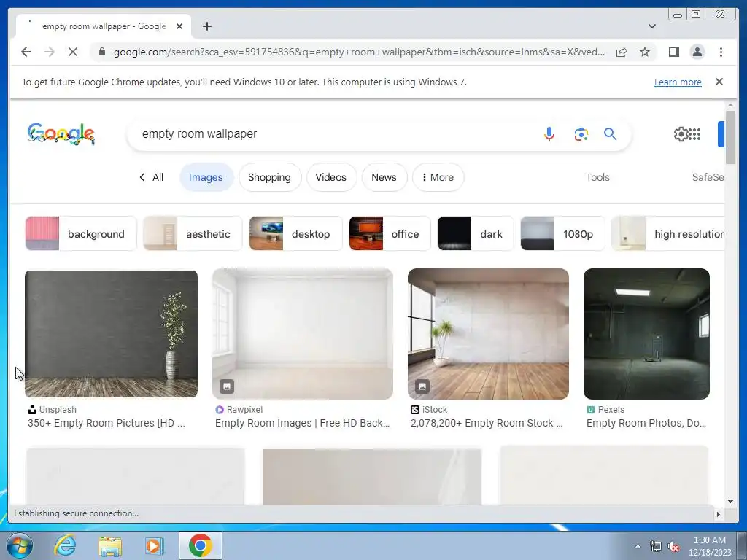This screenshot has height=560, width=747.
Task: Dismiss the Windows 7 update notice
Action: point(719,82)
